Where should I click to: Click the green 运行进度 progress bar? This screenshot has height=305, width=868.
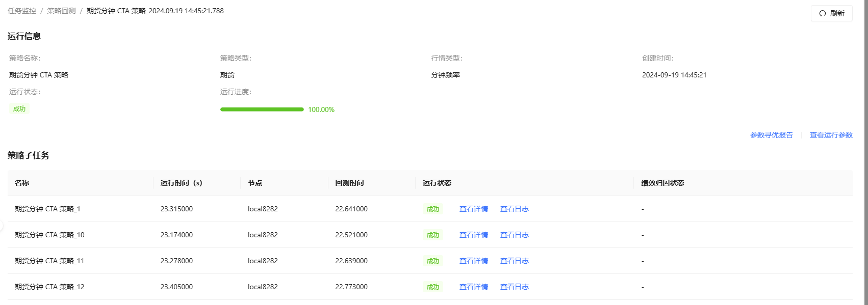tap(262, 109)
